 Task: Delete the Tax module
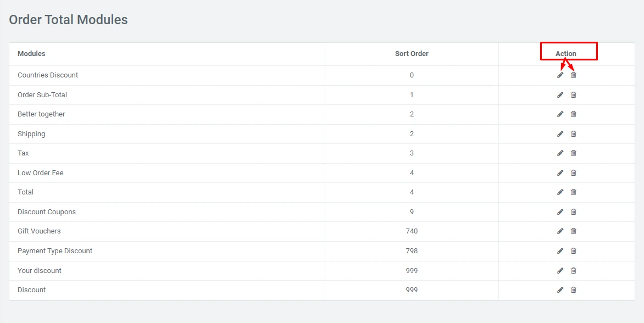coord(573,153)
